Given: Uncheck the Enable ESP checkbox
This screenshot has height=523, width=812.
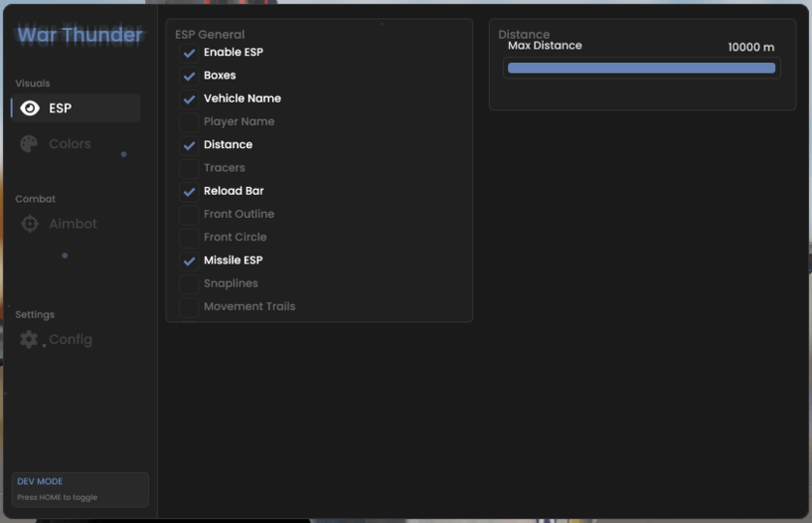Looking at the screenshot, I should point(189,52).
